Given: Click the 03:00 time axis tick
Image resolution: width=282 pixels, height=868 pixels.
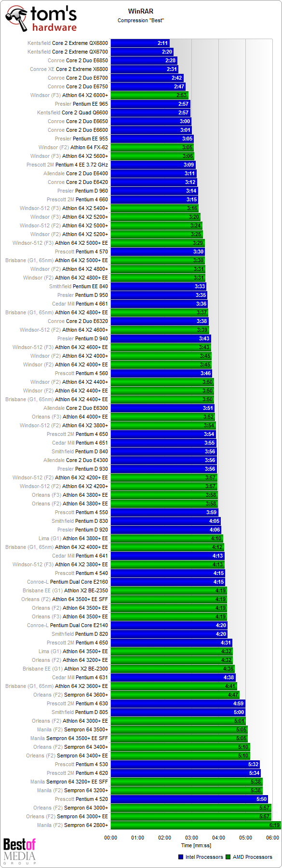Looking at the screenshot, I should (191, 838).
